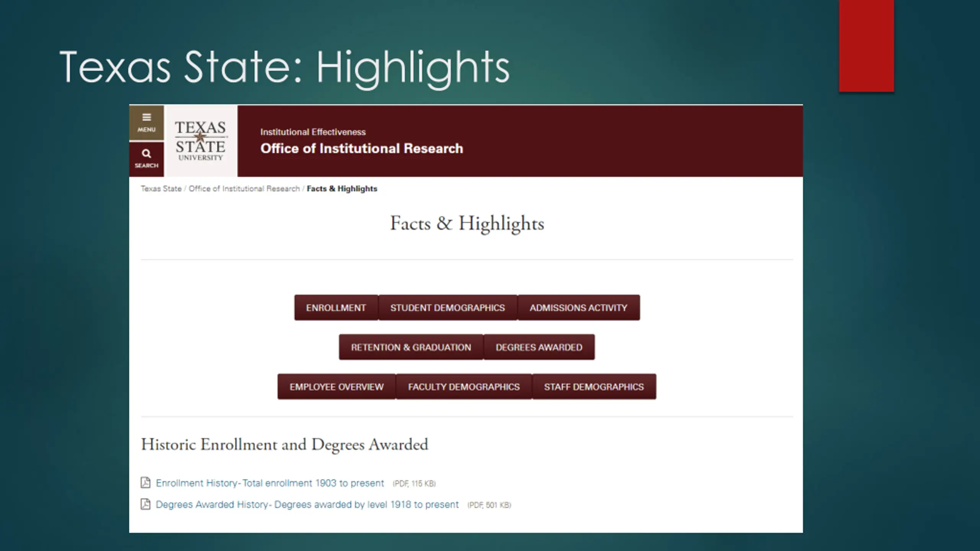Viewport: 980px width, 551px height.
Task: Open RETENTION & GRADUATION
Action: pos(411,347)
